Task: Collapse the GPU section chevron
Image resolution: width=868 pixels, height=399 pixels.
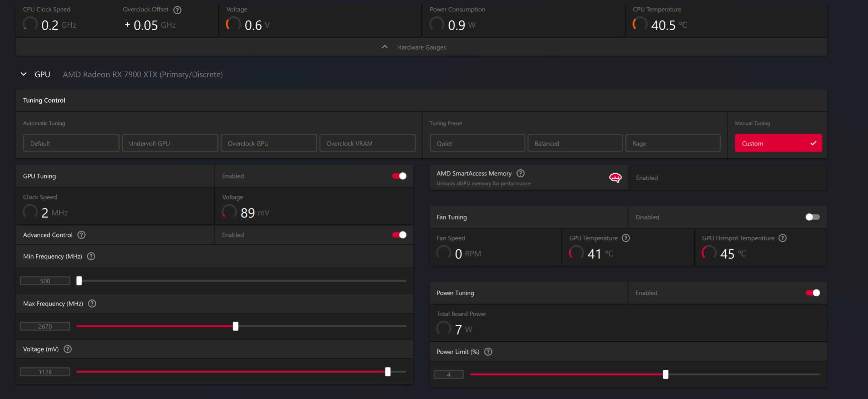Action: click(24, 74)
